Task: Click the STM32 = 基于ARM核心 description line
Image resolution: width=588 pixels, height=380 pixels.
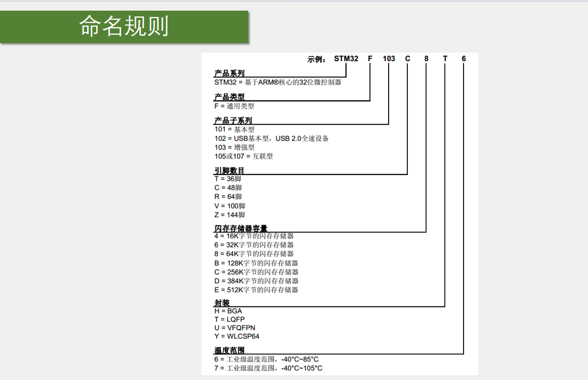Action: tap(278, 82)
